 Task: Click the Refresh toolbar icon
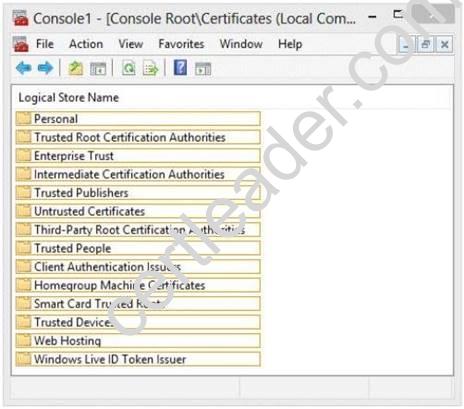point(129,69)
